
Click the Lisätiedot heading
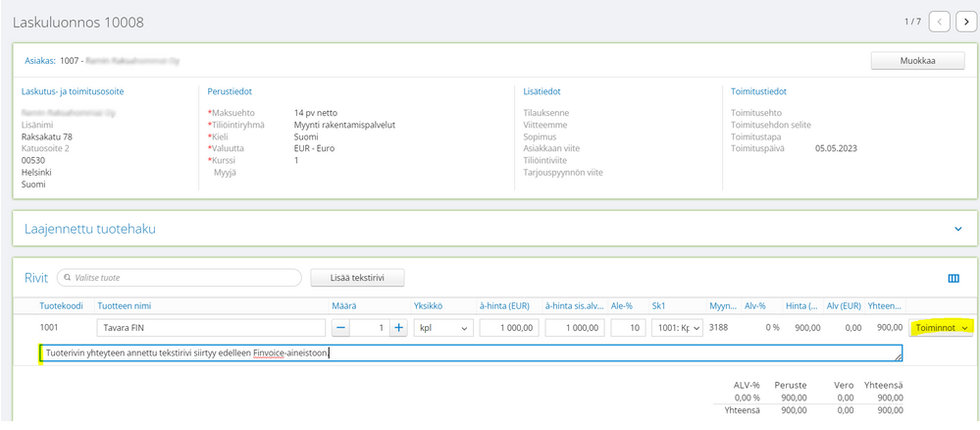click(542, 91)
